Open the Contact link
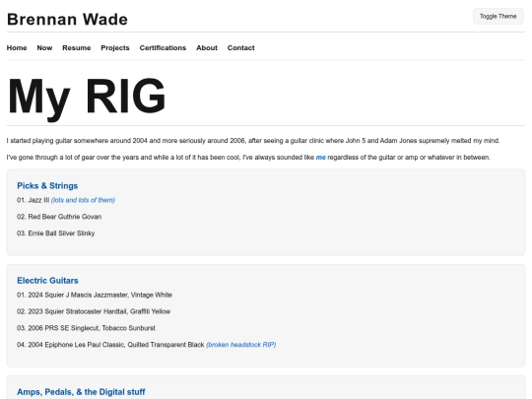Image resolution: width=532 pixels, height=399 pixels. click(241, 48)
